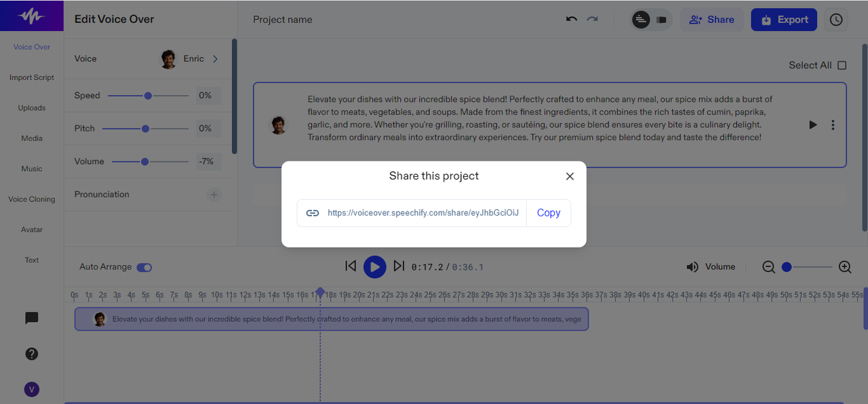Click the Share button in top bar

[x=711, y=20]
